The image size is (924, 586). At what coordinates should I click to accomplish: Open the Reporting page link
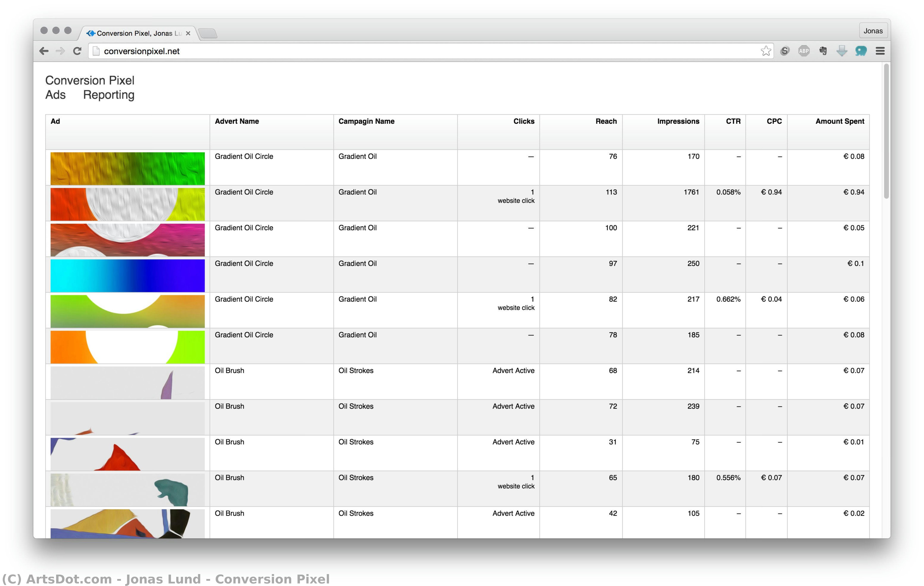109,95
